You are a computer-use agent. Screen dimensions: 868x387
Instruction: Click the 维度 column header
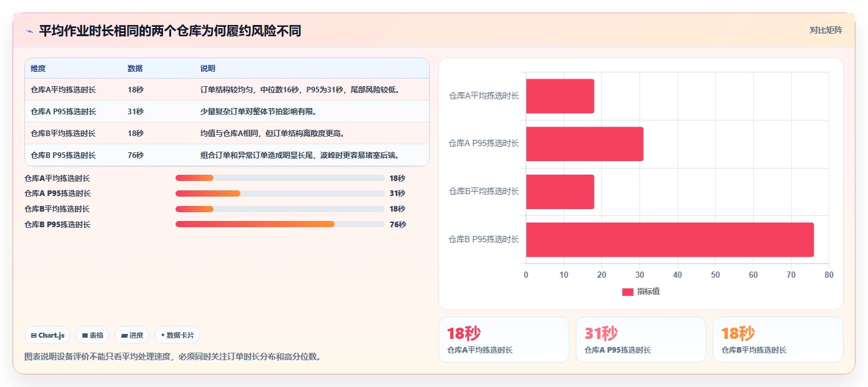click(38, 69)
